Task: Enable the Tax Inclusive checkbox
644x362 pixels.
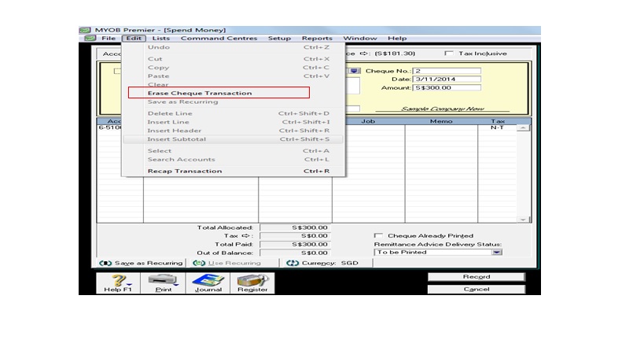Action: click(x=449, y=54)
